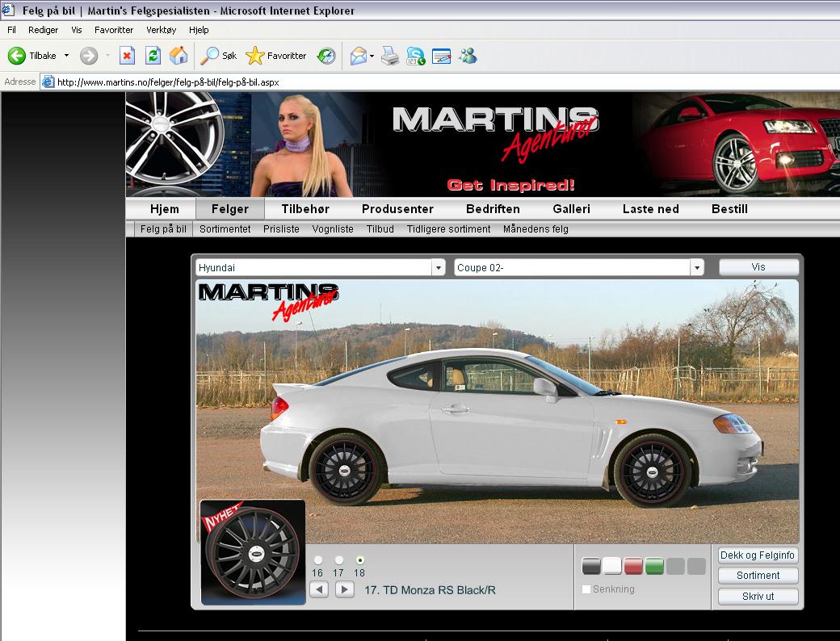This screenshot has width=840, height=641.
Task: Click the Martins Agenturer banner logo
Action: click(496, 134)
